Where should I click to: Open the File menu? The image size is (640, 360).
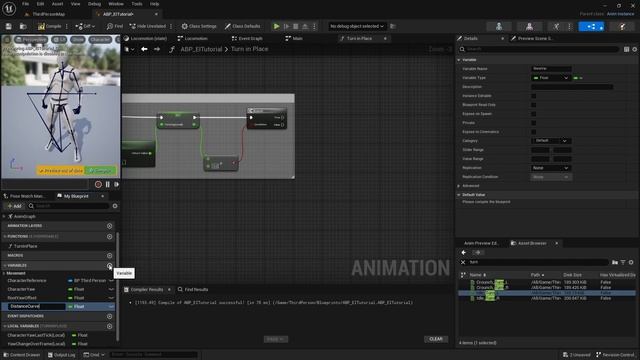point(25,4)
